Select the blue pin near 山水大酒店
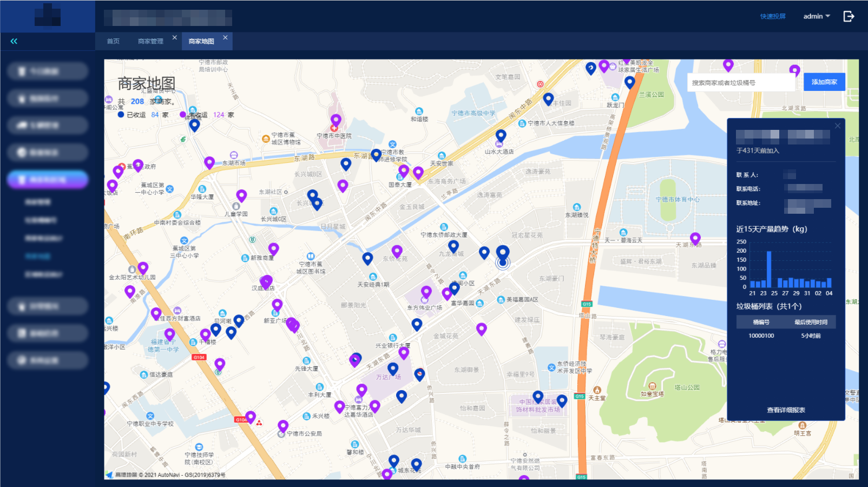The image size is (868, 487). (501, 135)
